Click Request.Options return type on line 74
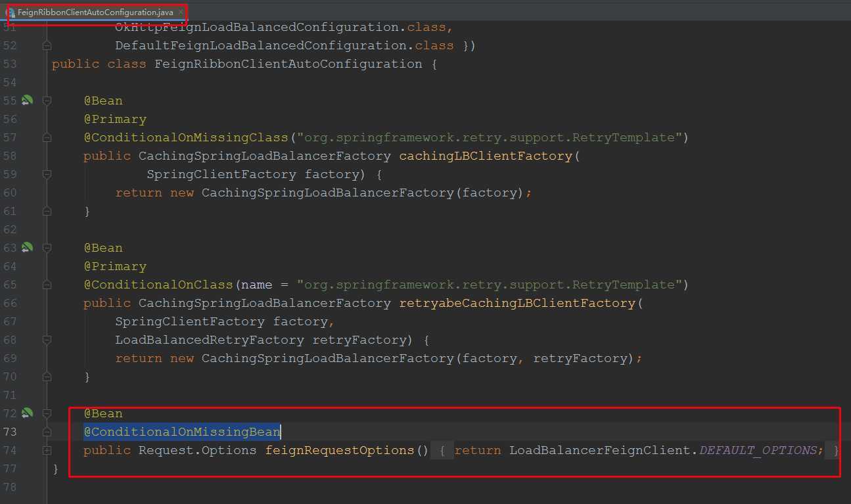Viewport: 851px width, 504px height. point(198,450)
